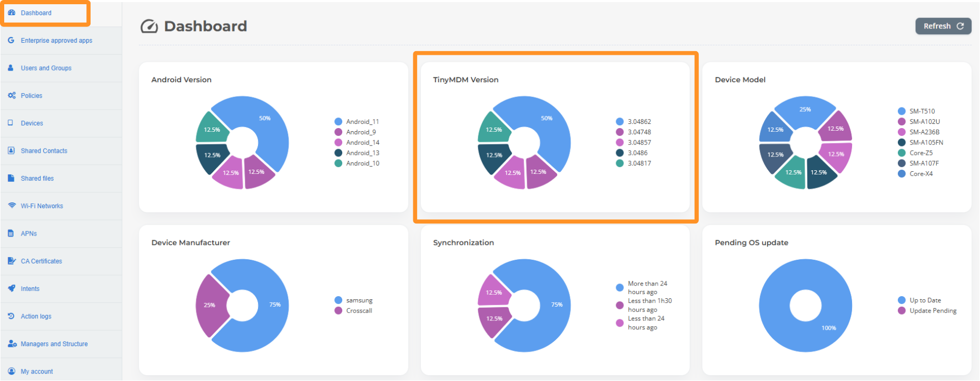Toggle Android_11 legend entry in Android Version chart

[x=362, y=122]
